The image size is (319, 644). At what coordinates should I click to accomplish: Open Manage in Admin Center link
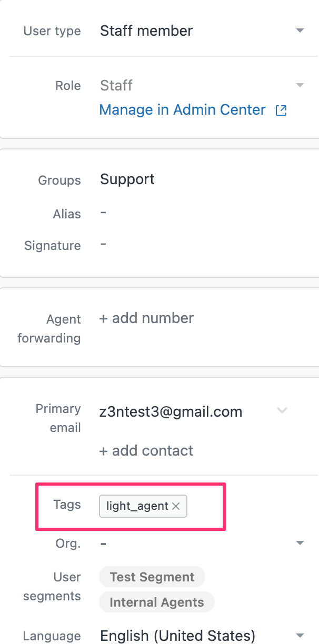[x=182, y=110]
